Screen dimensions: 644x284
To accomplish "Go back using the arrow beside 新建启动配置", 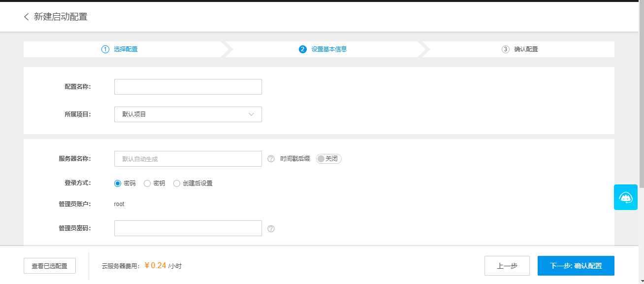I will pos(26,17).
